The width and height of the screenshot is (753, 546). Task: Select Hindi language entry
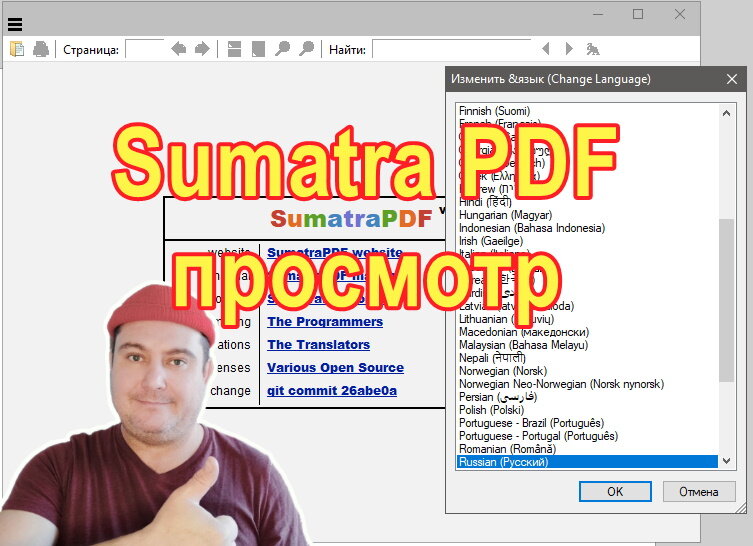tap(587, 202)
